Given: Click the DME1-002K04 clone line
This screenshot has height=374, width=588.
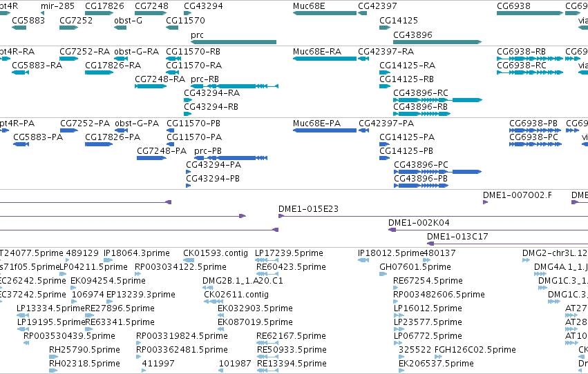Looking at the screenshot, I should point(489,230).
